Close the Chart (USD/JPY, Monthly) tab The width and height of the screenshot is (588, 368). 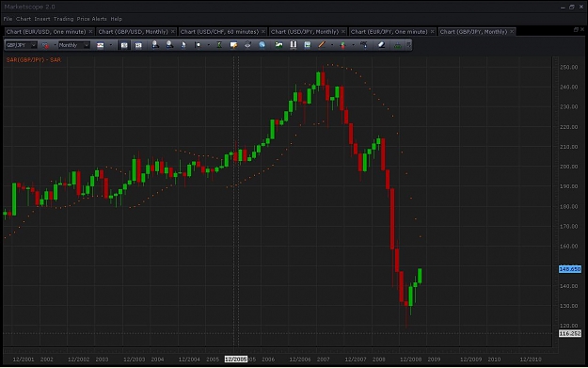(343, 31)
